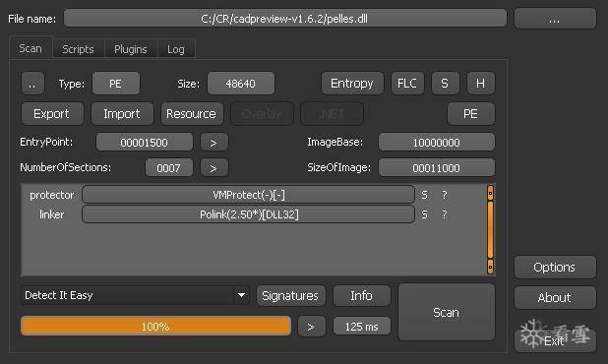Viewport: 608px width, 364px height.
Task: Open the Signatures window
Action: click(291, 296)
